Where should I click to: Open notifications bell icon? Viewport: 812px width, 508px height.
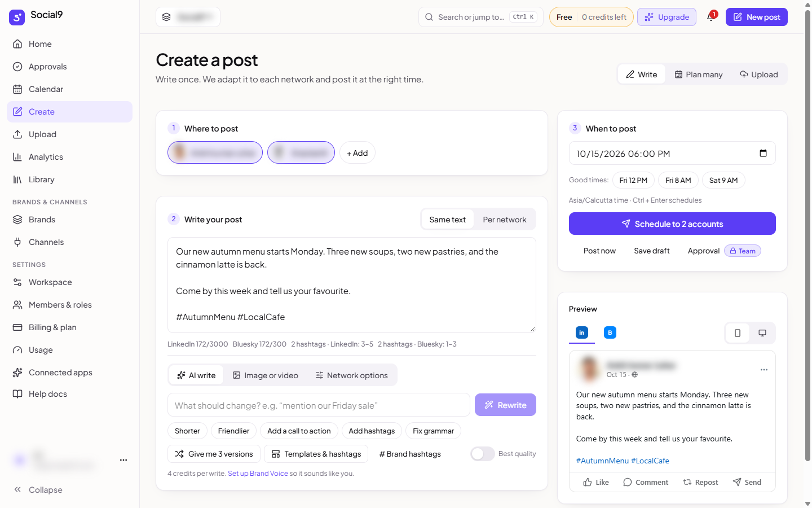point(711,17)
